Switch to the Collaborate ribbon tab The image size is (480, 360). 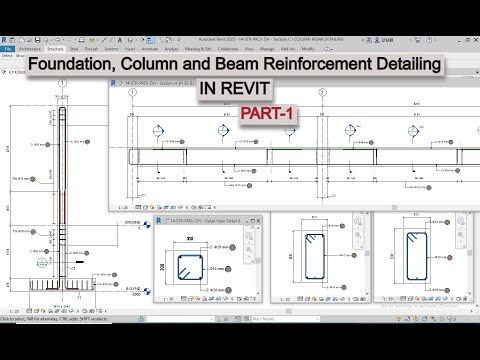coord(228,49)
